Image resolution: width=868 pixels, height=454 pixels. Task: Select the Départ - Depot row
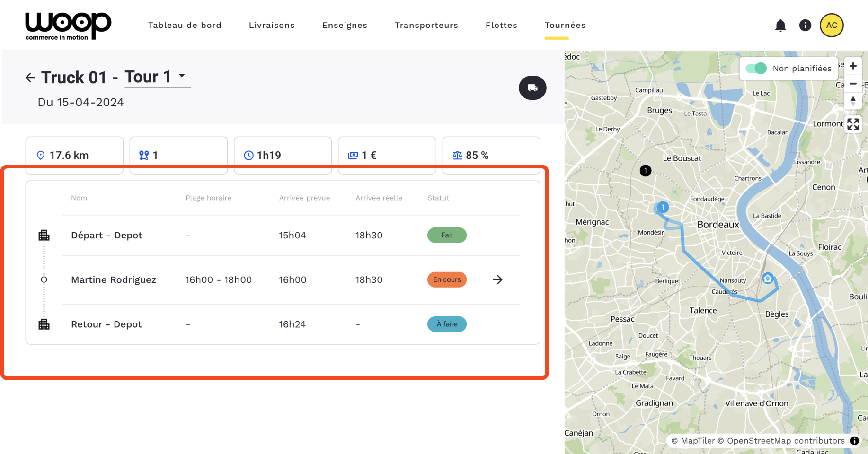click(x=106, y=236)
